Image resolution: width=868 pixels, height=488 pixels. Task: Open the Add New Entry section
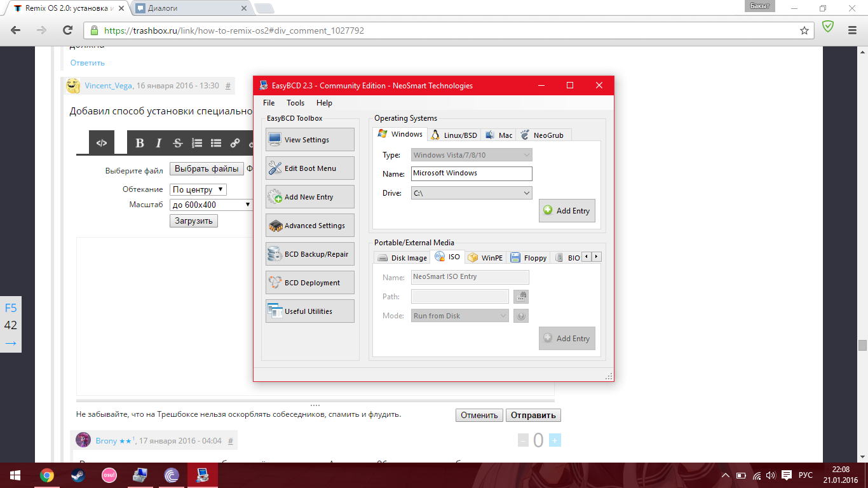coord(310,197)
